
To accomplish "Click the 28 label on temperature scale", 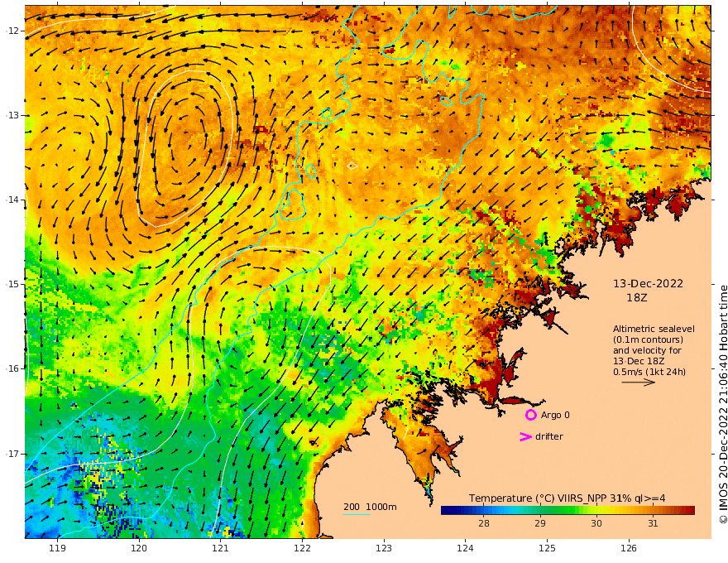I will pos(484,523).
